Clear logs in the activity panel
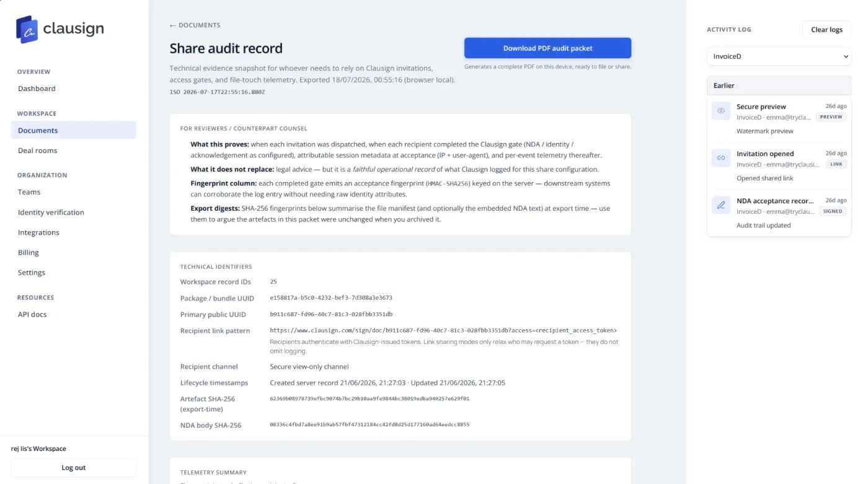The height and width of the screenshot is (484, 868). tap(826, 30)
